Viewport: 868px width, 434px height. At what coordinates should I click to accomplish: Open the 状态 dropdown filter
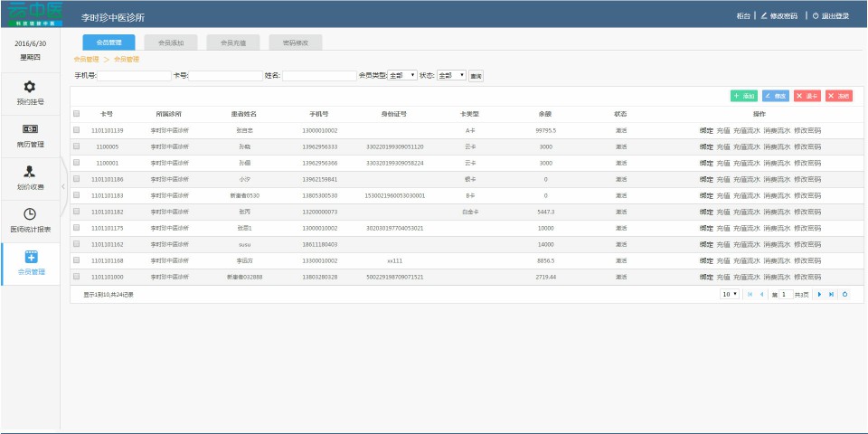[x=451, y=76]
